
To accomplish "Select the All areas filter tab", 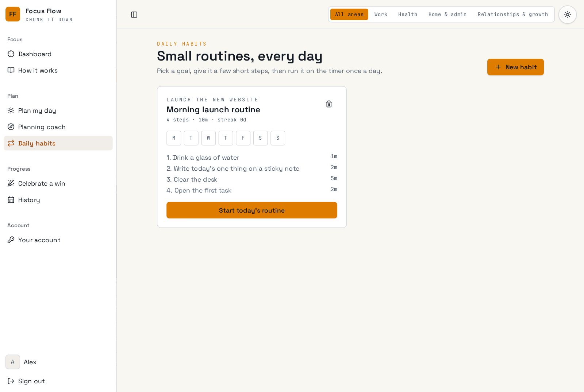I will click(x=349, y=15).
